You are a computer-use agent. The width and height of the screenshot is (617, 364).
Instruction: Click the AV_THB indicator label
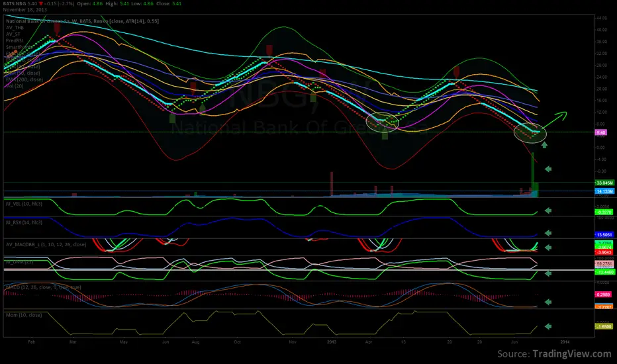pos(15,28)
